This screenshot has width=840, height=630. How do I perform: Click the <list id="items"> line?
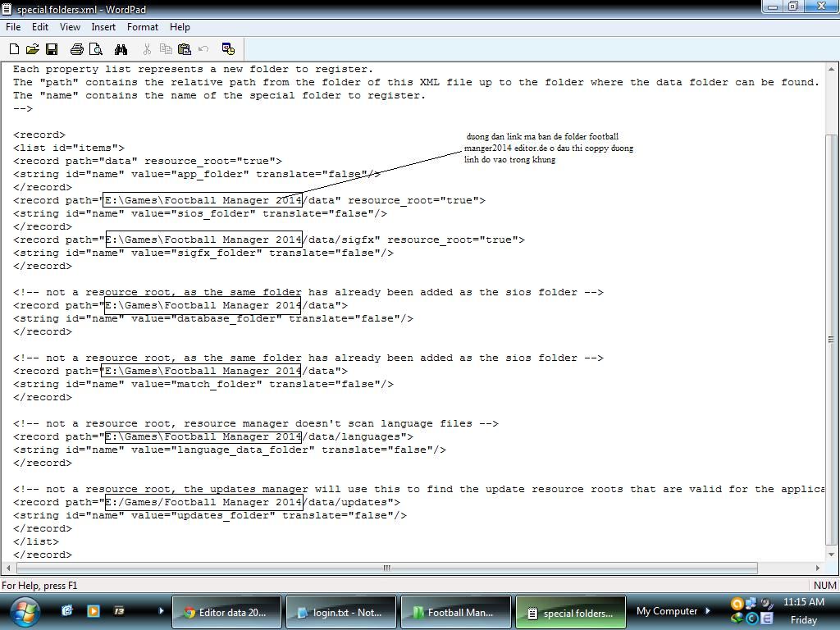point(69,148)
